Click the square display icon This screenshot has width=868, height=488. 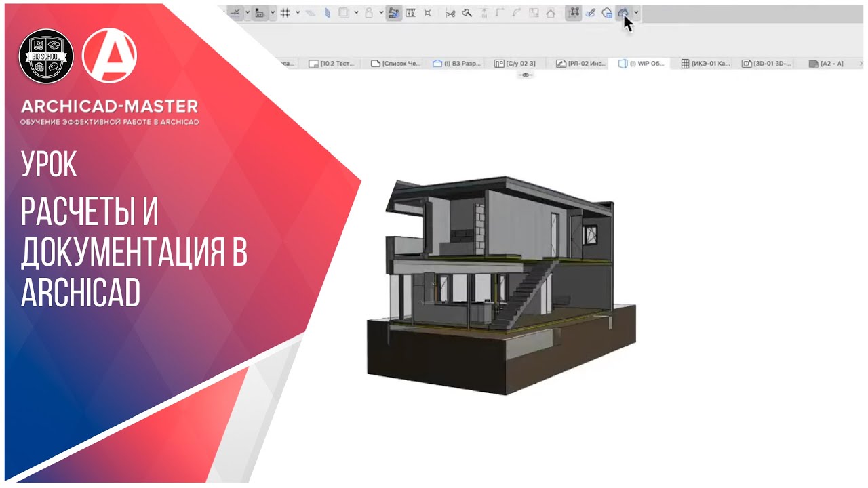(344, 13)
